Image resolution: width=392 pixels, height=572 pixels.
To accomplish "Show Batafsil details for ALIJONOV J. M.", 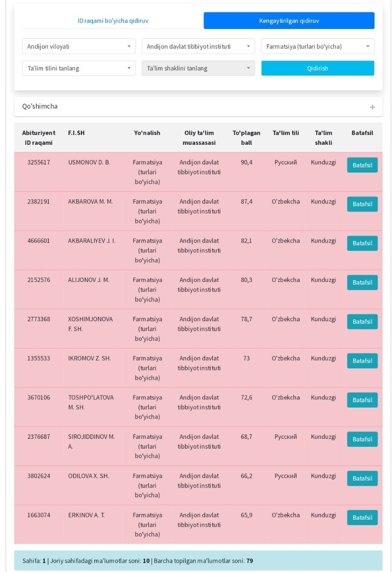I will (362, 282).
